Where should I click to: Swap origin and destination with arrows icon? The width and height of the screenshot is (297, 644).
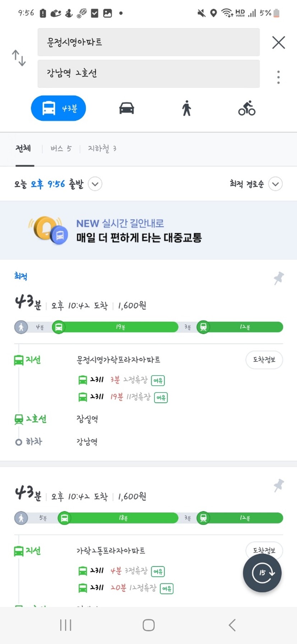tap(19, 58)
